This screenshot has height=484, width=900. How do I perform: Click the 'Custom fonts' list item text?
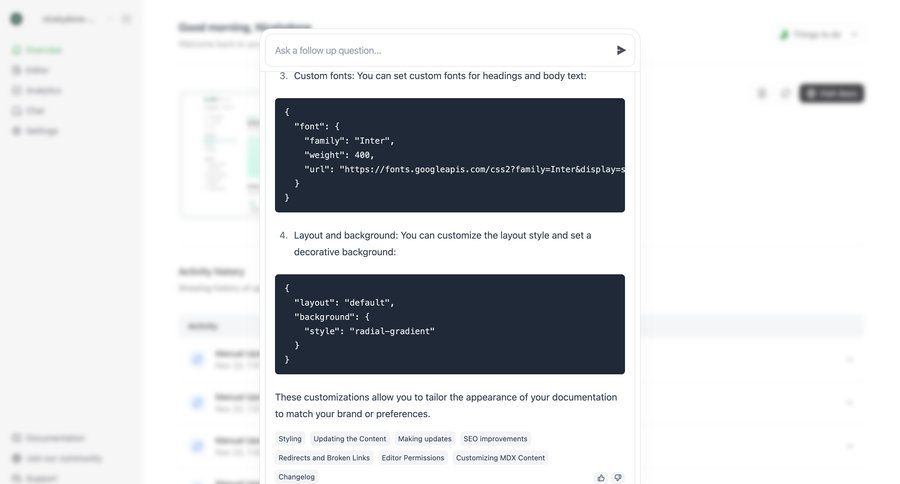click(440, 76)
